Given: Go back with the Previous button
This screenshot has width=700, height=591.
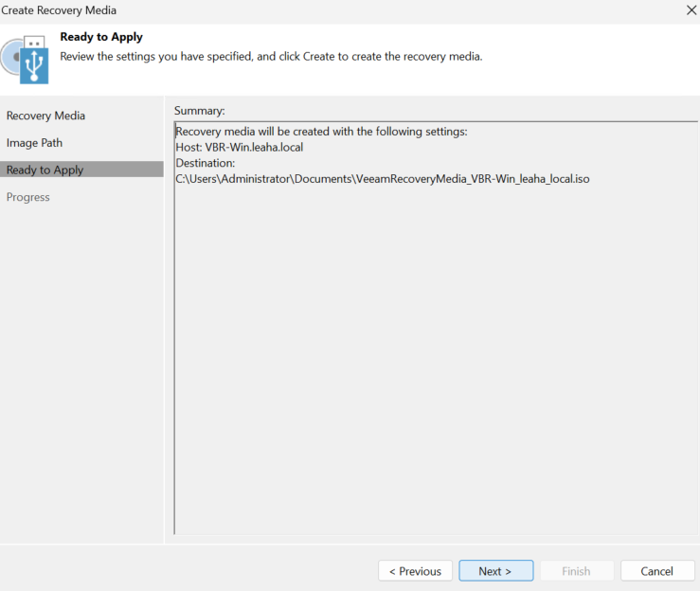Looking at the screenshot, I should (415, 571).
